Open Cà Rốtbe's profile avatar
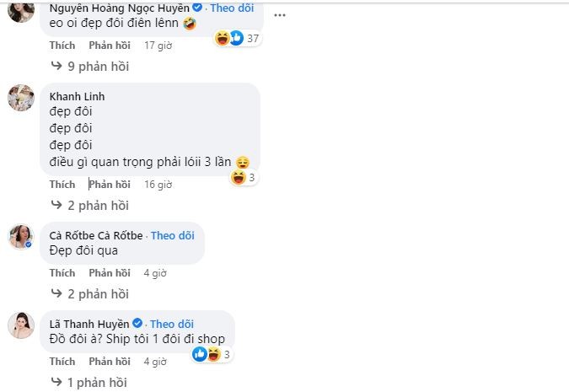Screen dimensions: 569x392 (20, 238)
